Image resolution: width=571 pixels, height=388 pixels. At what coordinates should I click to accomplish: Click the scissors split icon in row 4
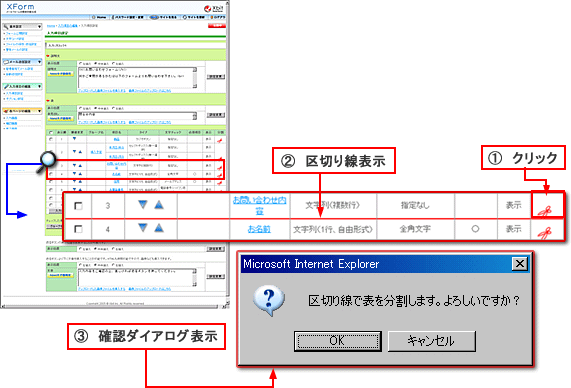pos(545,232)
